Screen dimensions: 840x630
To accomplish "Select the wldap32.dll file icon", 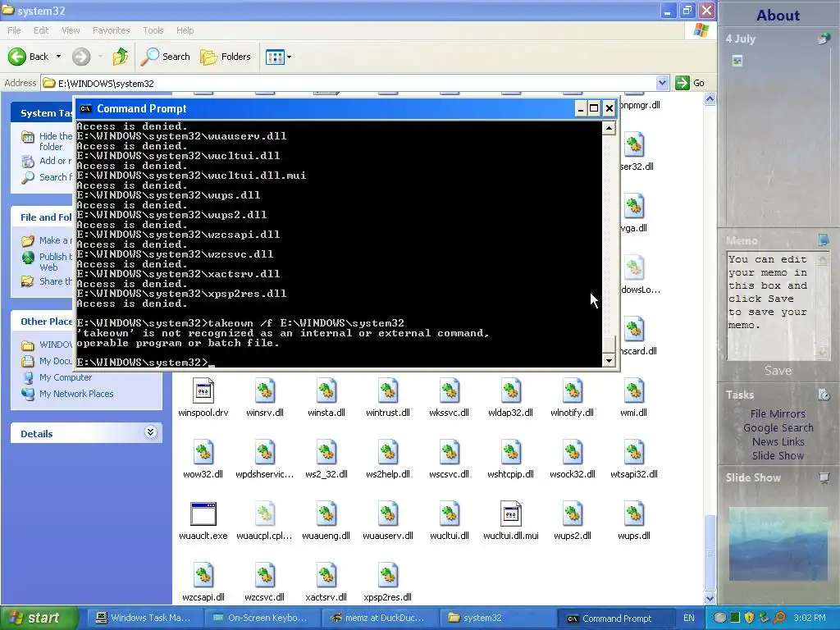I will pos(510,391).
